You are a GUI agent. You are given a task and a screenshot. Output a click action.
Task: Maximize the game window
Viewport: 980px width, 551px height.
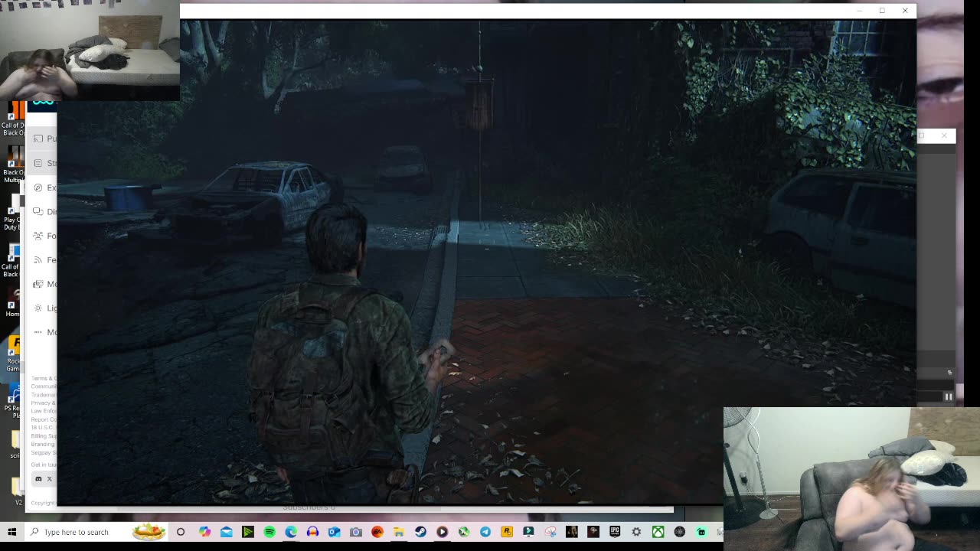pos(882,11)
